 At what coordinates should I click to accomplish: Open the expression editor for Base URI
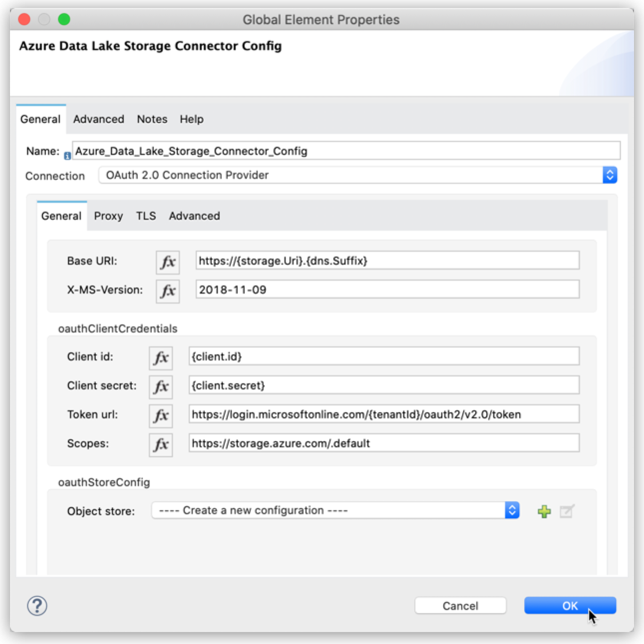pyautogui.click(x=167, y=262)
